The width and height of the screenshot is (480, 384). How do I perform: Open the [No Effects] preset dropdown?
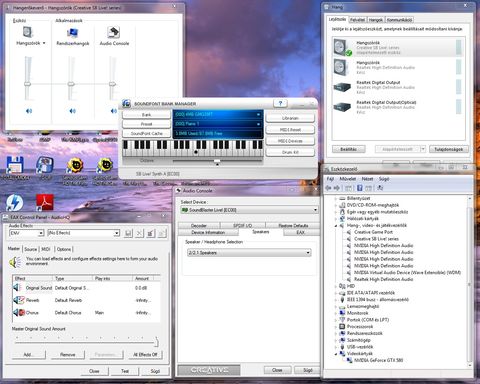pos(116,233)
